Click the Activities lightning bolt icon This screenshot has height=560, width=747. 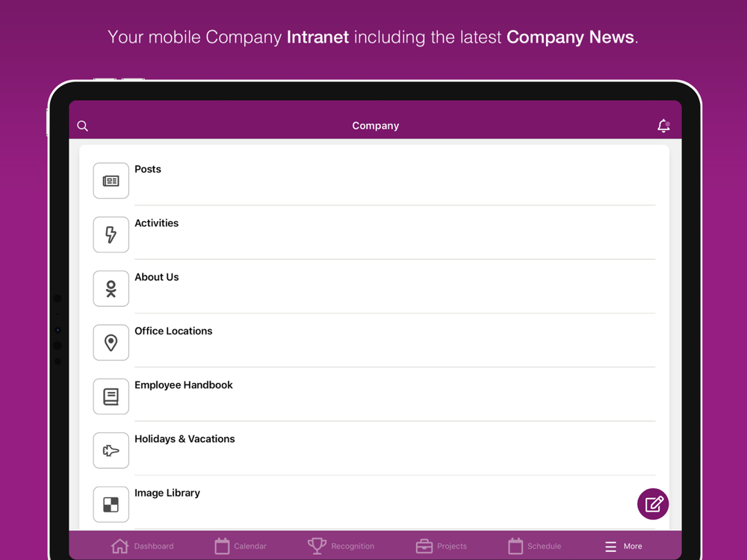(x=111, y=234)
